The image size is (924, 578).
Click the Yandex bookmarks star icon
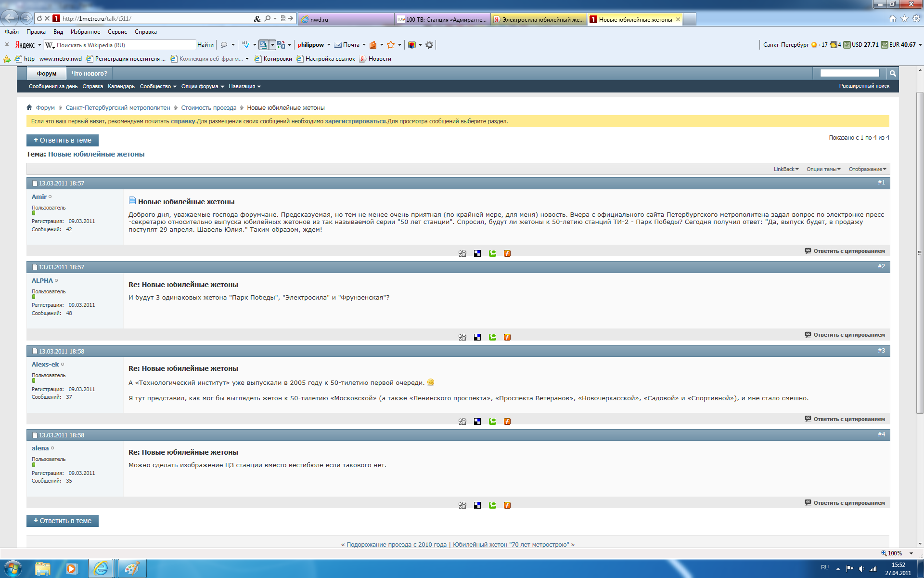[391, 45]
